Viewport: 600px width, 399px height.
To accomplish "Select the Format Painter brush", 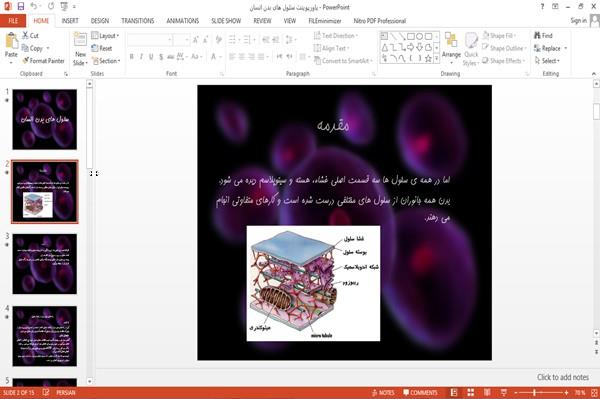I will [26, 60].
